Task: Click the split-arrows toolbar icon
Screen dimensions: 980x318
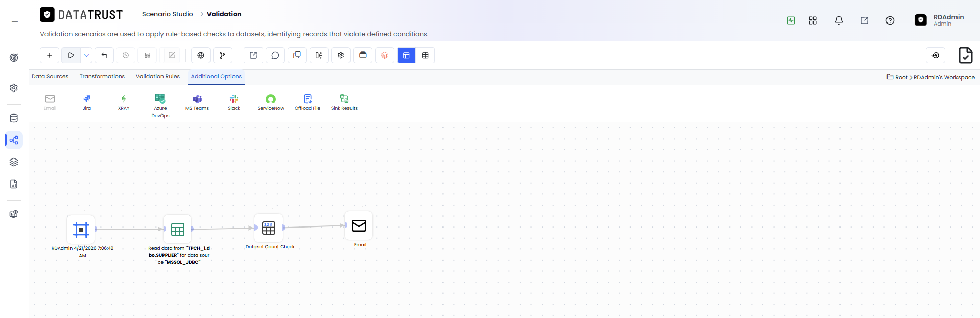Action: [319, 55]
